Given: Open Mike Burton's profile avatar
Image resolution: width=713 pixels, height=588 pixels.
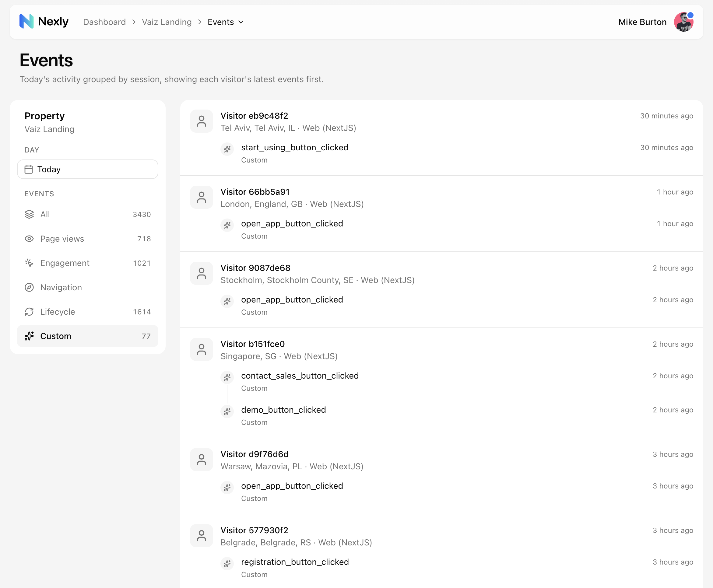Looking at the screenshot, I should tap(683, 22).
